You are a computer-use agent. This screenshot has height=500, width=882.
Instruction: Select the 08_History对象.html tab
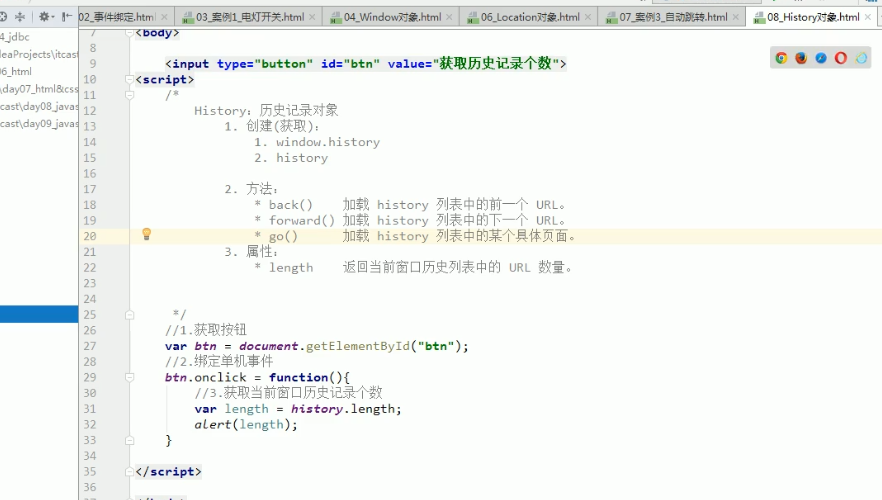813,17
